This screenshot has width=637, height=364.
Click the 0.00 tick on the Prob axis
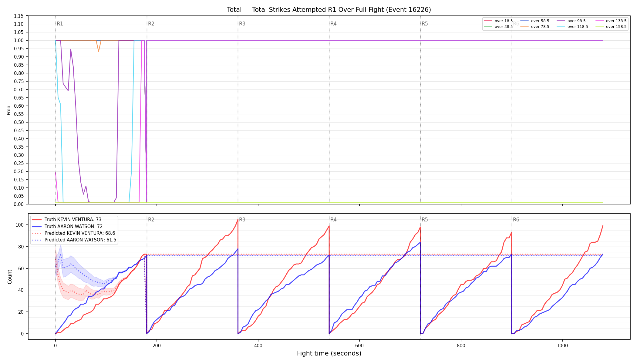click(x=19, y=204)
